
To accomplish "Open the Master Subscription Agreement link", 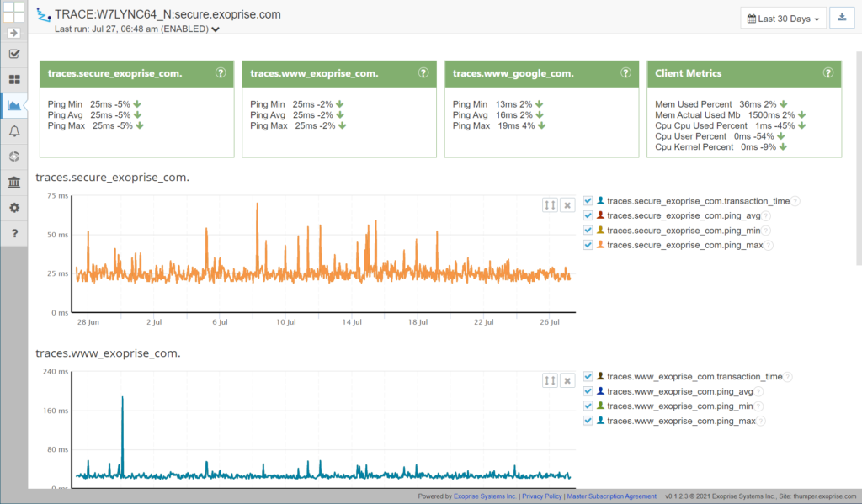I will pos(611,496).
